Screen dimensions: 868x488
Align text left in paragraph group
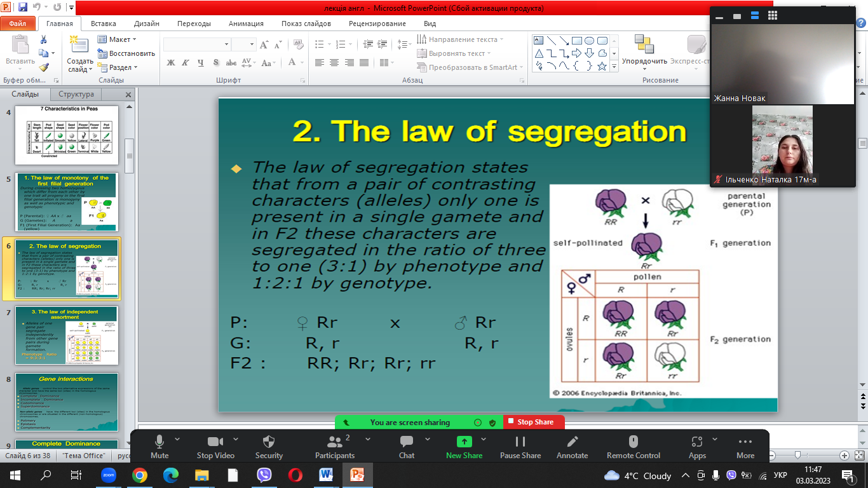pos(318,62)
